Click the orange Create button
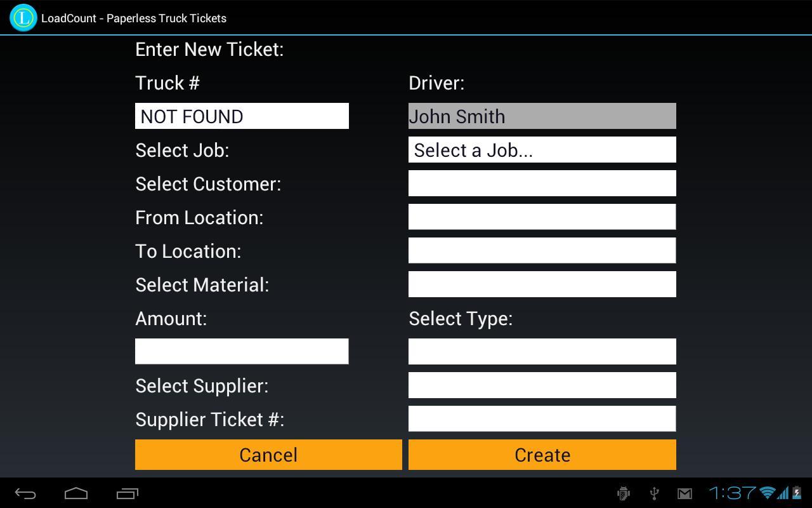The width and height of the screenshot is (812, 508). tap(542, 455)
